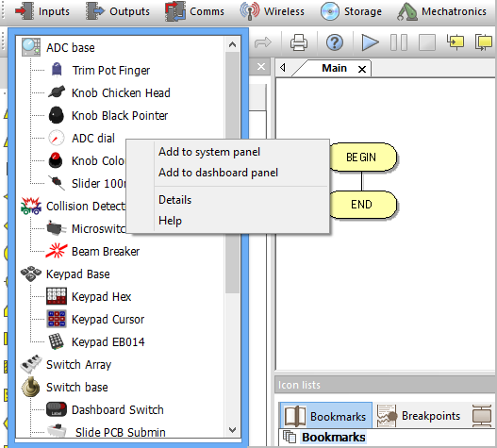Image resolution: width=497 pixels, height=448 pixels.
Task: Start simulation with the Run play button
Action: point(370,42)
